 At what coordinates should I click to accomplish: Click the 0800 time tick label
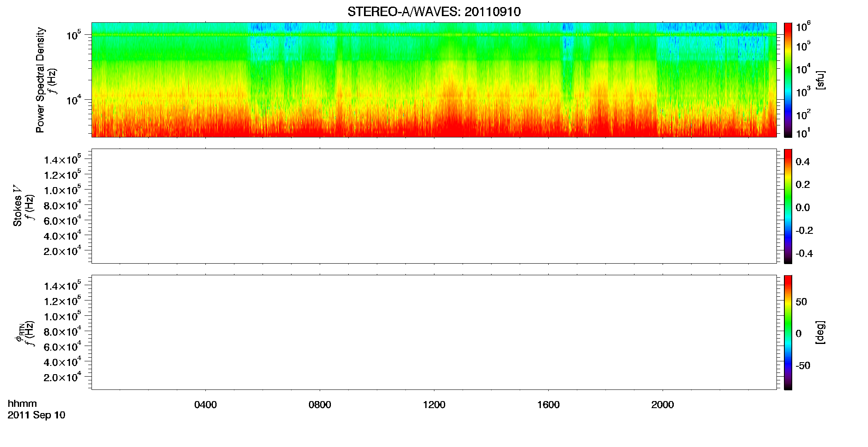click(320, 405)
